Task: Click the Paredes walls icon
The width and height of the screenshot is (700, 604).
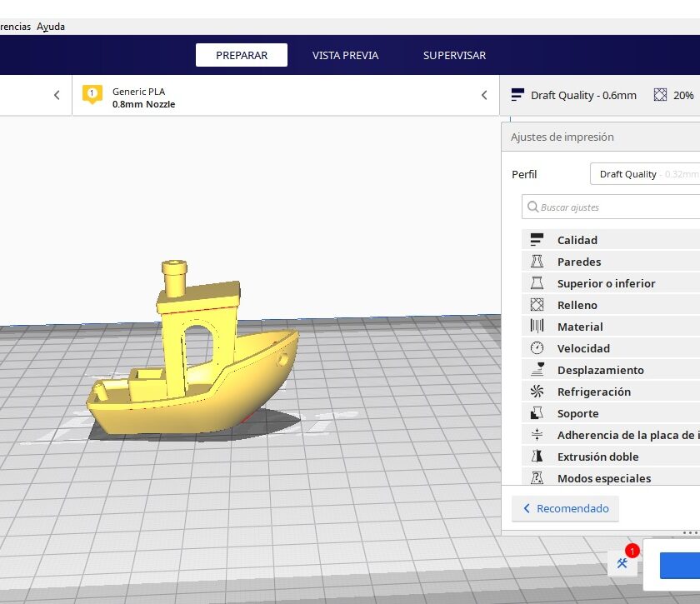Action: point(537,261)
